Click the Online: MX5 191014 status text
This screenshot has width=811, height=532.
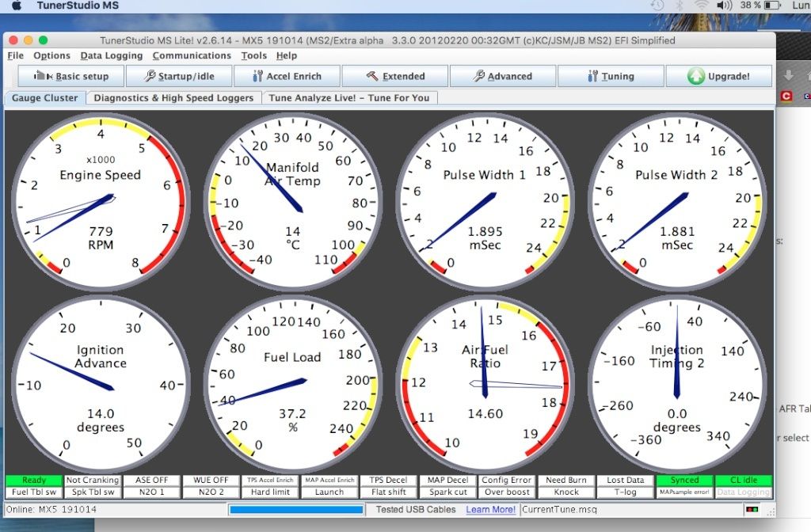(51, 509)
